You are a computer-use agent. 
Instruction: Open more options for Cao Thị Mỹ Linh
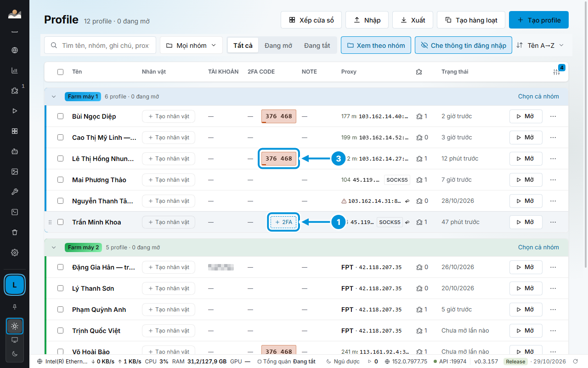(x=553, y=138)
